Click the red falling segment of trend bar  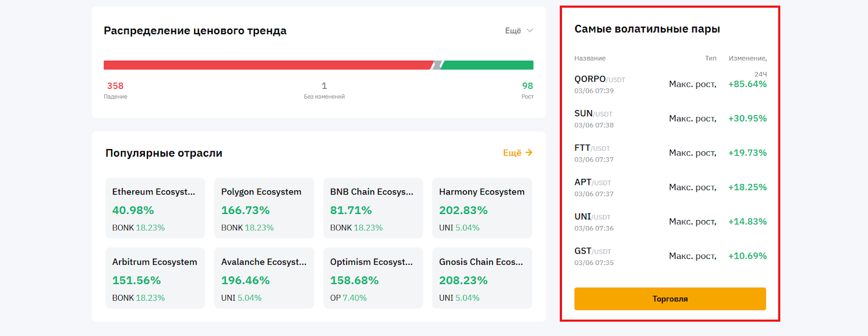[267, 65]
